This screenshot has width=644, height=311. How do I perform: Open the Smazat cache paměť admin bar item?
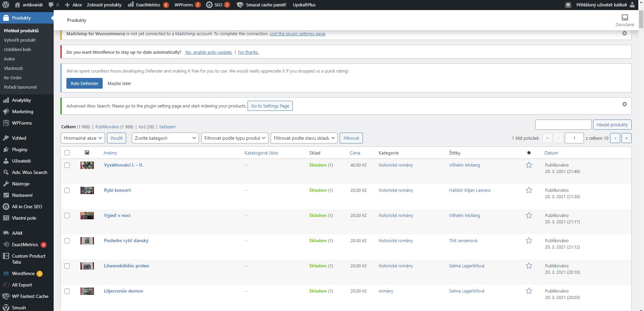(x=262, y=5)
